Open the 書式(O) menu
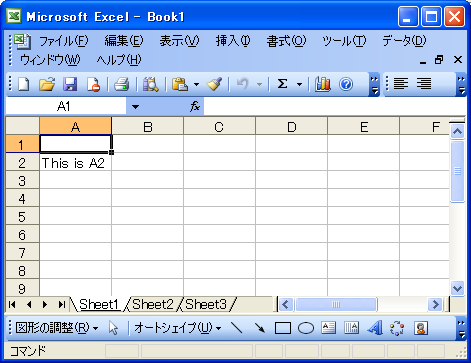 click(286, 41)
